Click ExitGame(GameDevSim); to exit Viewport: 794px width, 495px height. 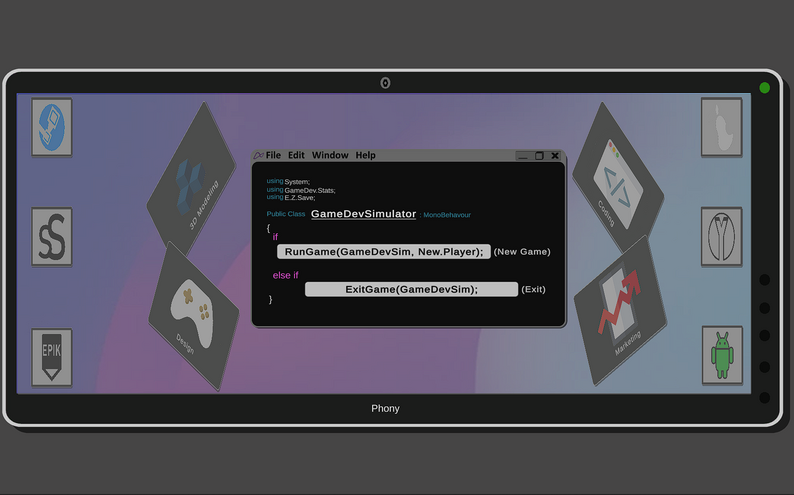pos(411,289)
